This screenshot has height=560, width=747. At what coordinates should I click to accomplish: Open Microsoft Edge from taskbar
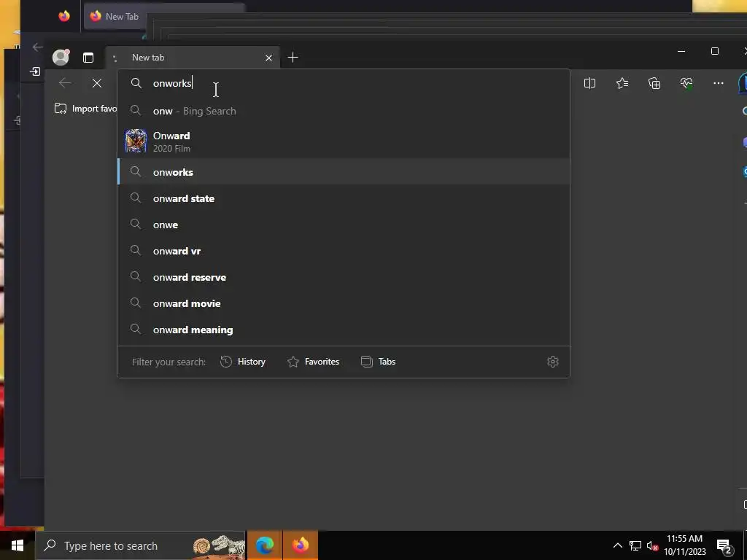click(265, 545)
